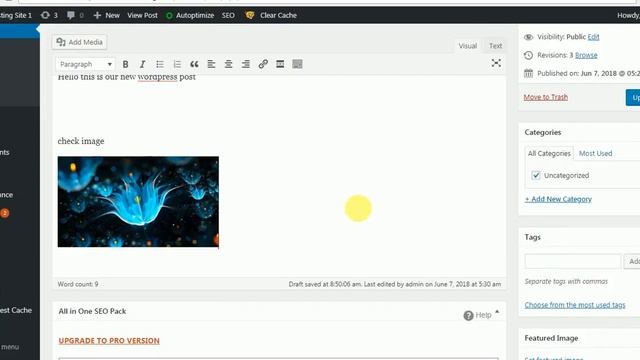
Task: Uncheck the Uncategorized category
Action: (536, 175)
